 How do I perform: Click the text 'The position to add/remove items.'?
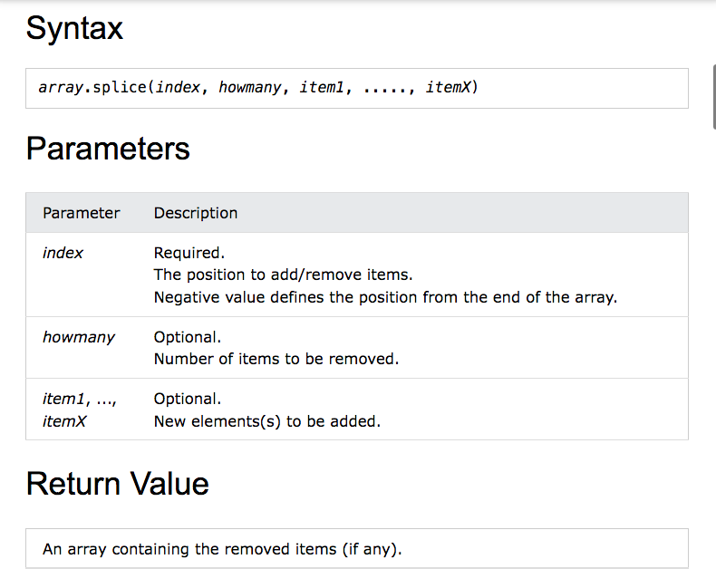point(283,275)
